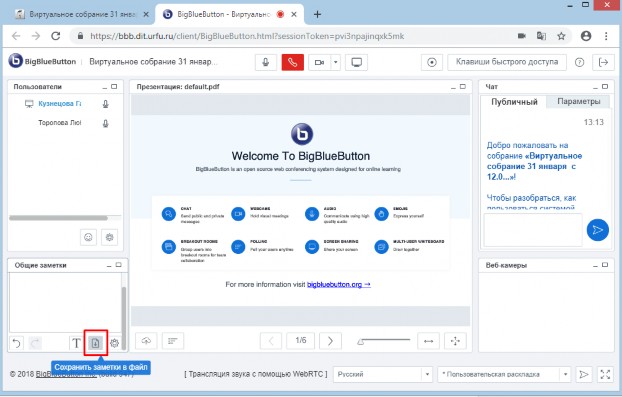Switch to Публичный chat tab
Viewport: 622px width, 397px height.
[x=514, y=102]
